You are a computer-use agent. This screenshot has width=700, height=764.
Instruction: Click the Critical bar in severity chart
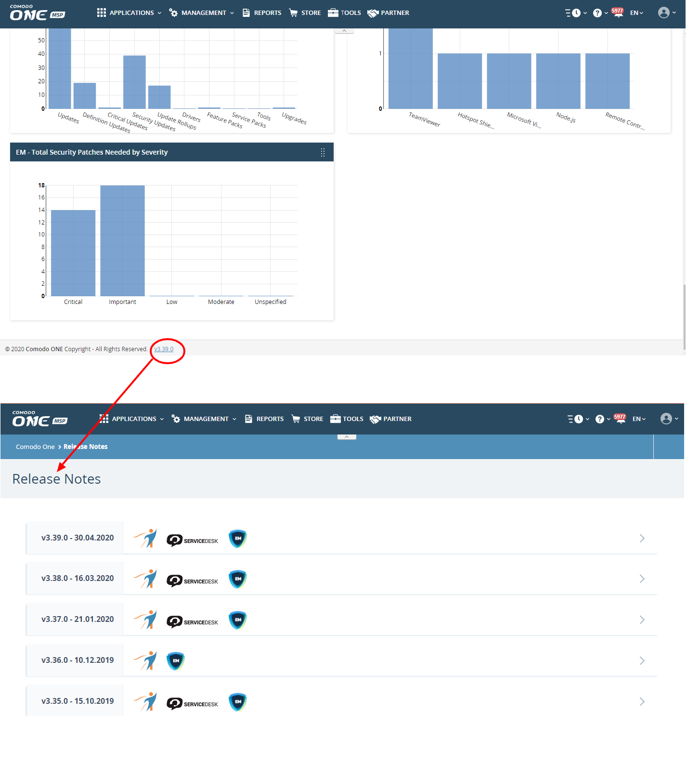tap(73, 253)
